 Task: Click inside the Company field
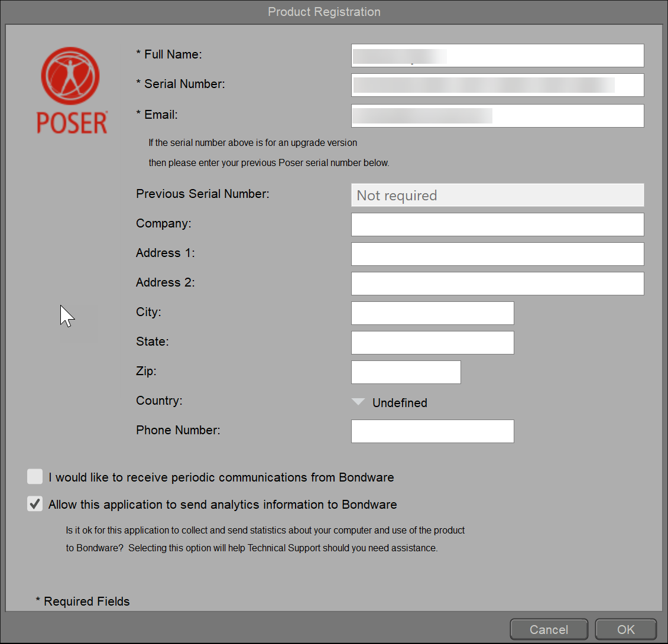(497, 225)
